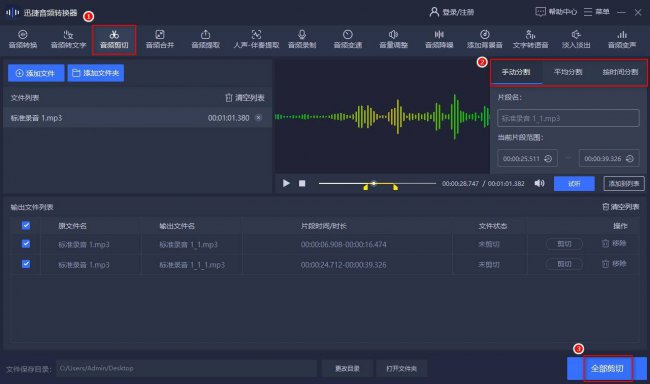
Task: Toggle the checkbox for 标准录音 1_1.mp3 row
Action: click(x=26, y=244)
